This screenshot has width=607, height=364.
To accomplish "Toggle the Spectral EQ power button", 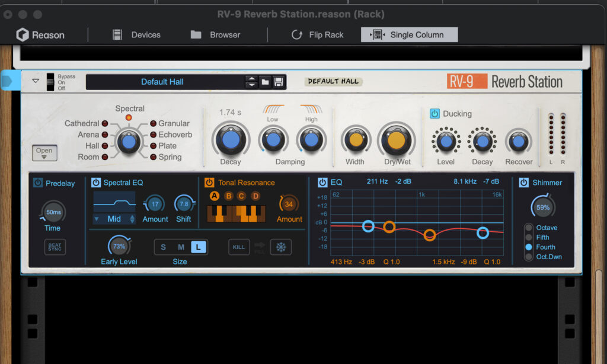I will [x=96, y=183].
